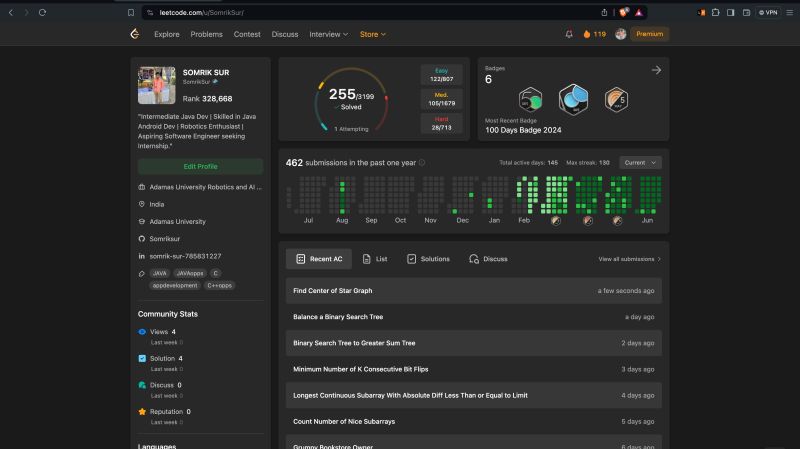Open the Explore nav item
This screenshot has width=800, height=449.
(167, 34)
